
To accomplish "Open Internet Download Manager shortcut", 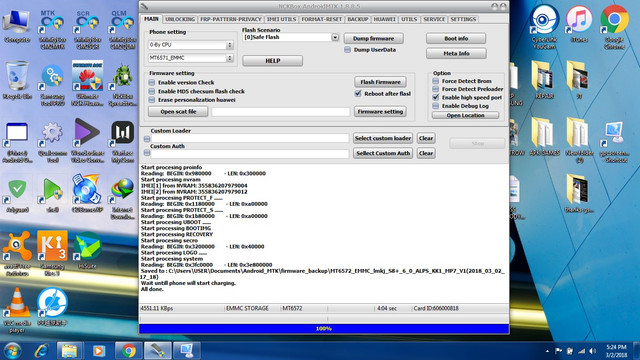I will tap(122, 198).
